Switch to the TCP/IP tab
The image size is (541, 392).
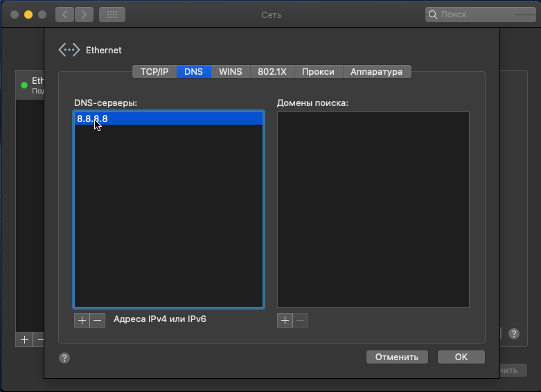pyautogui.click(x=154, y=72)
